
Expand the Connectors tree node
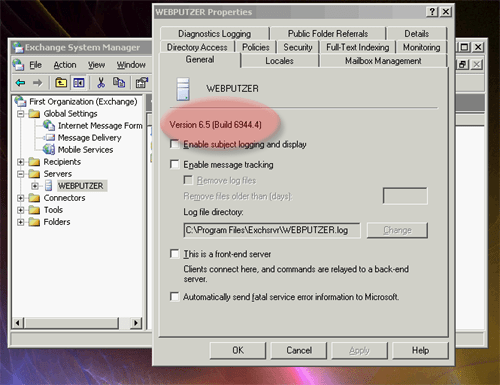(21, 198)
